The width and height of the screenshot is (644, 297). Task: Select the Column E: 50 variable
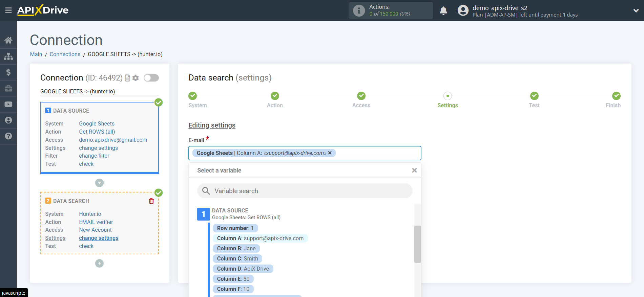[x=233, y=279]
